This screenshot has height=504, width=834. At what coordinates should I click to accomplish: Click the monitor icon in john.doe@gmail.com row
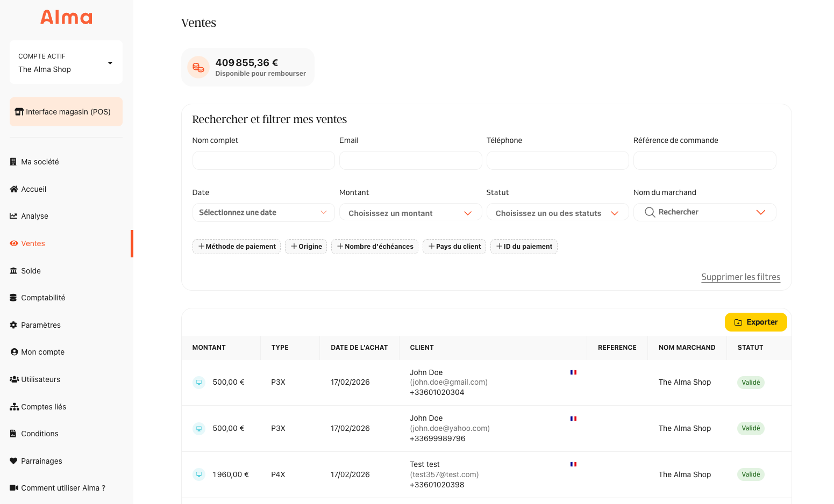click(199, 383)
